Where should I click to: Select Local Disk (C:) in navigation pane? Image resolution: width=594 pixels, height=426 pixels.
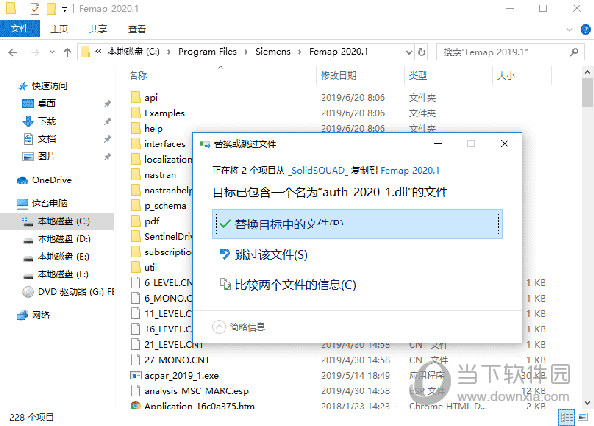[x=57, y=221]
